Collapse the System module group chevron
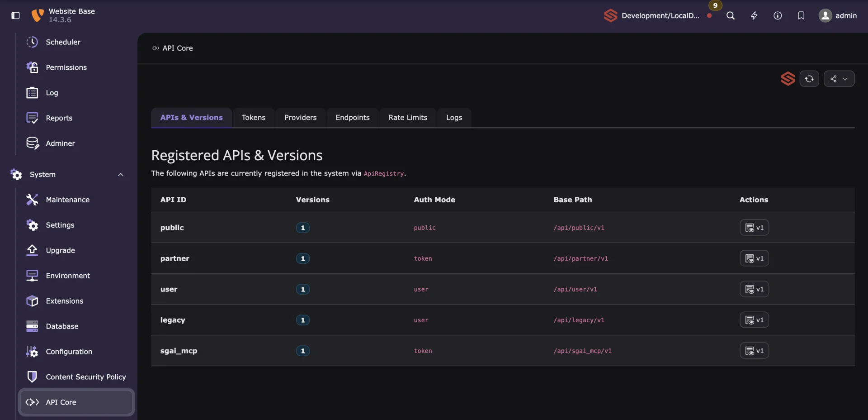The height and width of the screenshot is (420, 868). click(121, 175)
